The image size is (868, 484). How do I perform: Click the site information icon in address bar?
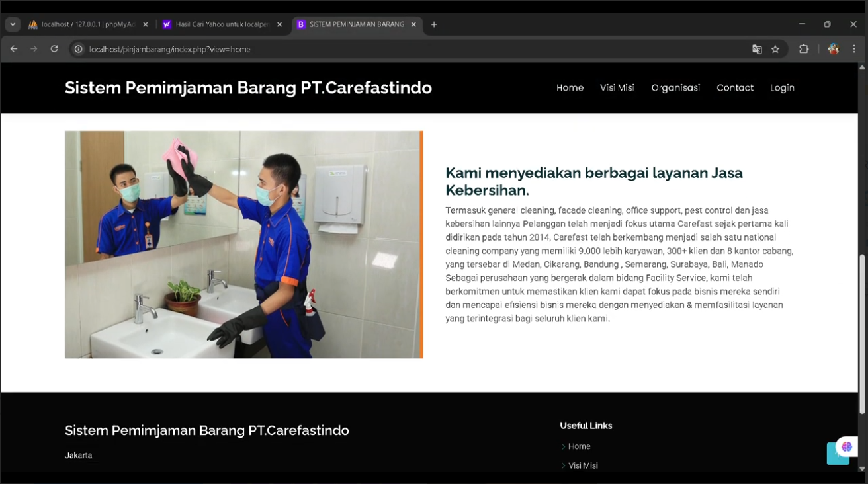click(x=79, y=49)
